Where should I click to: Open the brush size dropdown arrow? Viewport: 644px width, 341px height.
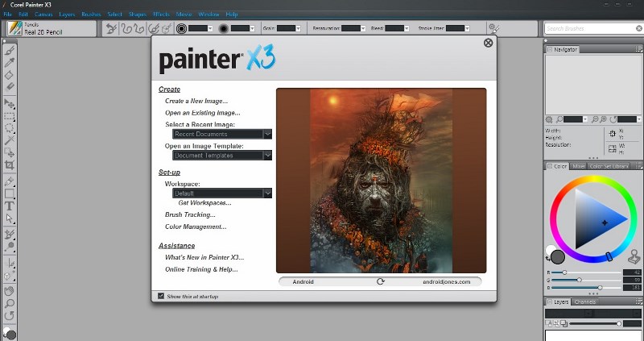point(210,28)
